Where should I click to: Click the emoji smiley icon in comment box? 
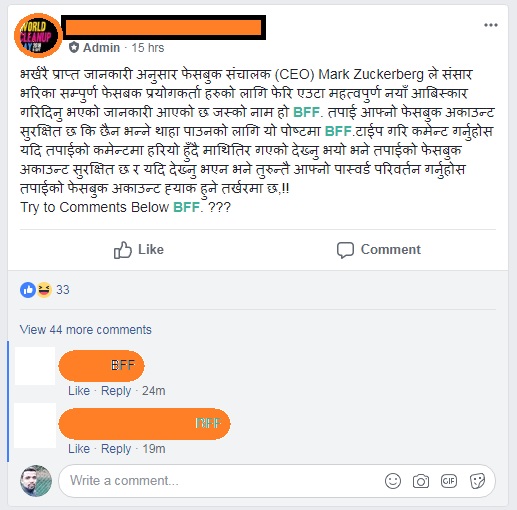point(393,481)
